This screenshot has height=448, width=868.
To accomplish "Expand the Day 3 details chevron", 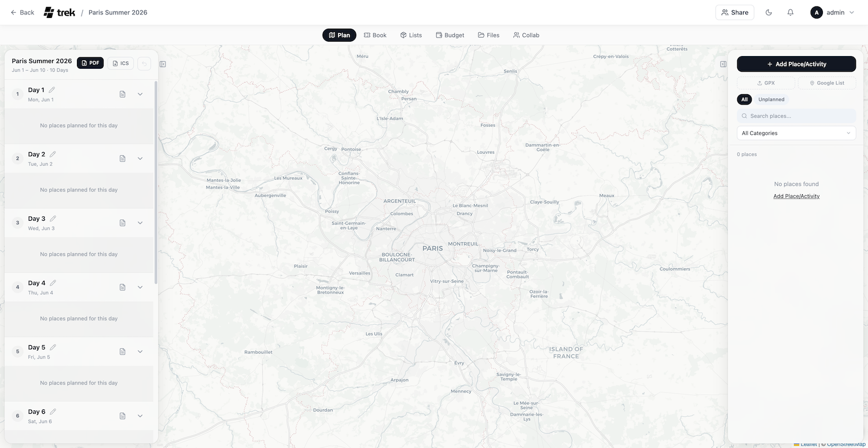I will (139, 223).
